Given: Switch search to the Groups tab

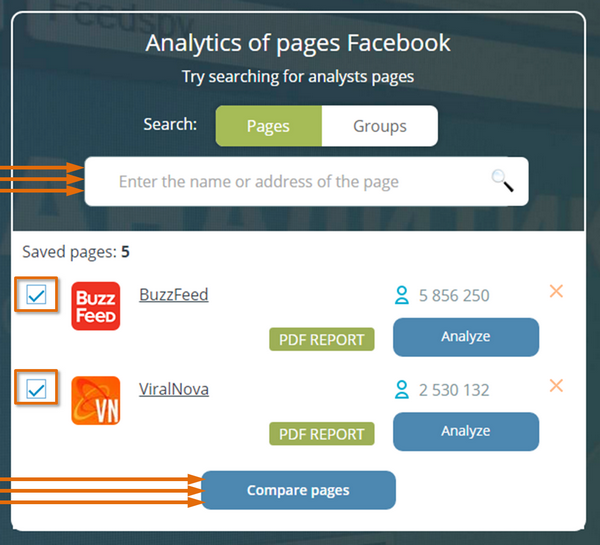Looking at the screenshot, I should point(380,126).
